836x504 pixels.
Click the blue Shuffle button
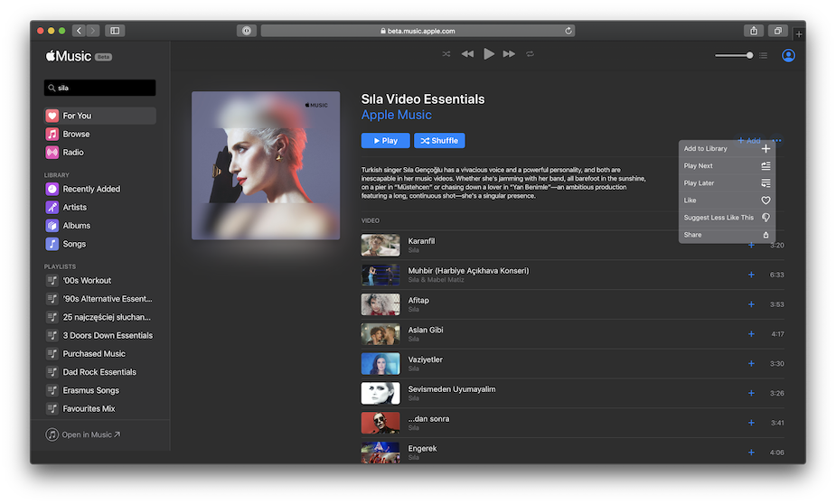[439, 141]
